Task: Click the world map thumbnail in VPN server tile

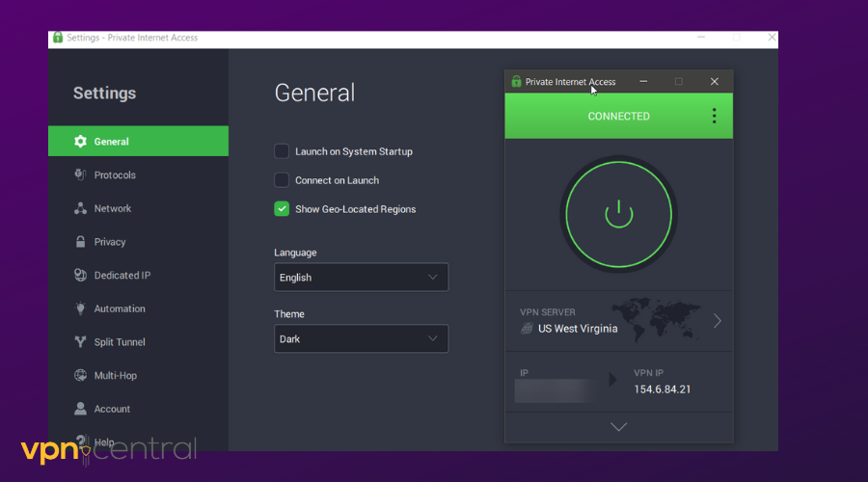Action: tap(657, 318)
